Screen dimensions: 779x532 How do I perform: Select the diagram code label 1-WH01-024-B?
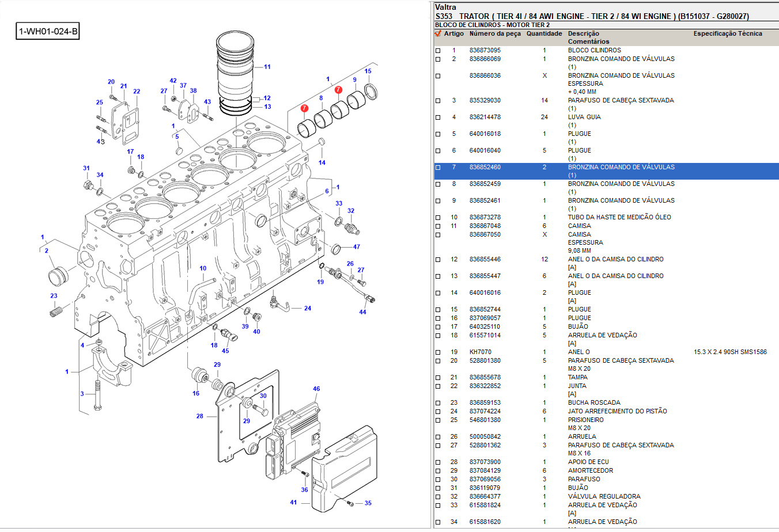pyautogui.click(x=48, y=31)
